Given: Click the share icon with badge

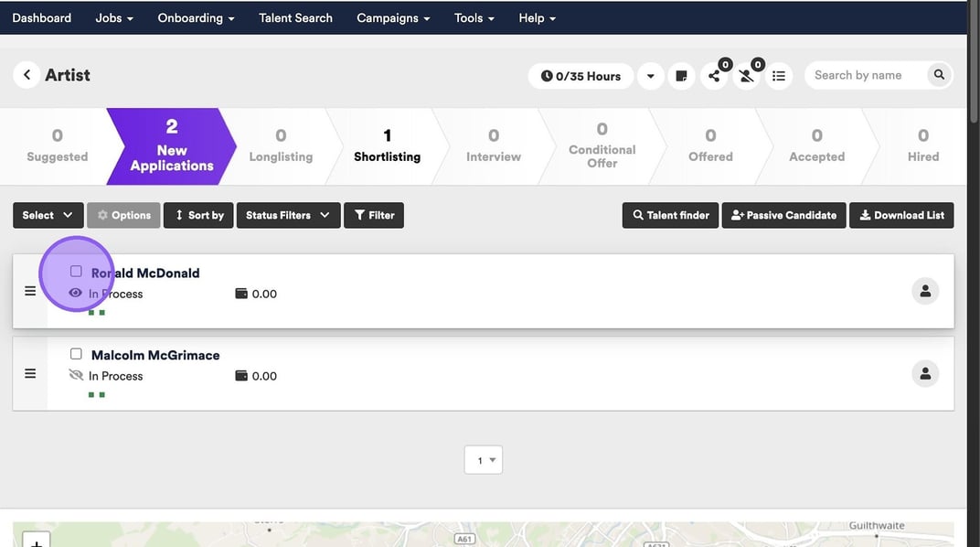Looking at the screenshot, I should (714, 76).
